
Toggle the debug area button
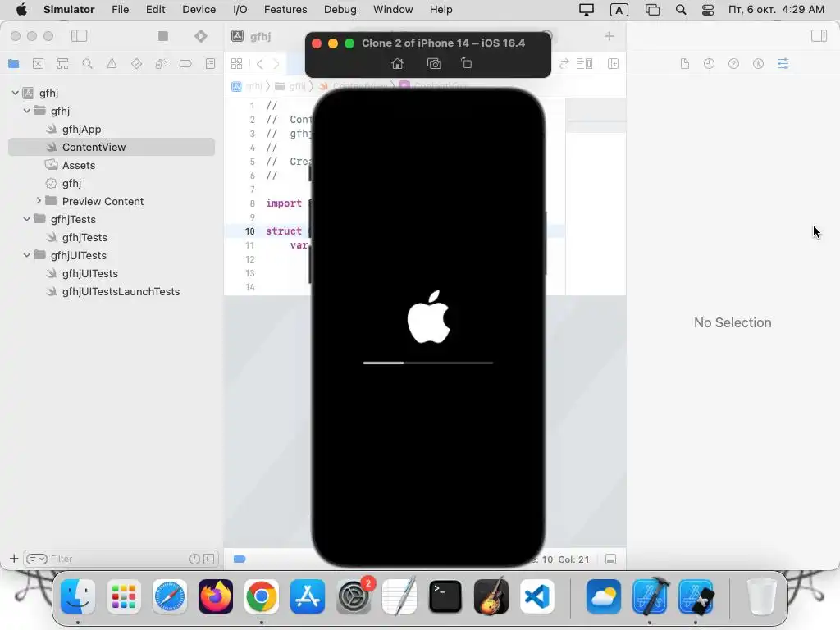coord(610,559)
